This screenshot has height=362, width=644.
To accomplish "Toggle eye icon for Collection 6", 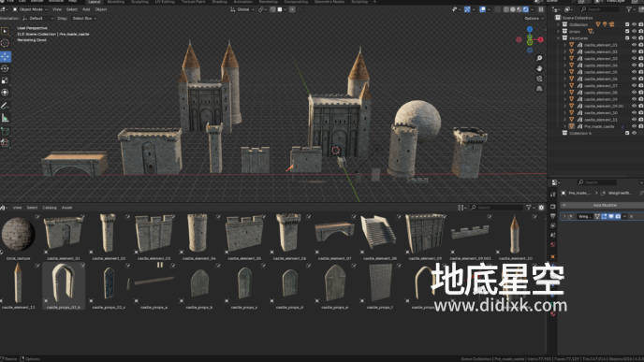I will pyautogui.click(x=634, y=133).
